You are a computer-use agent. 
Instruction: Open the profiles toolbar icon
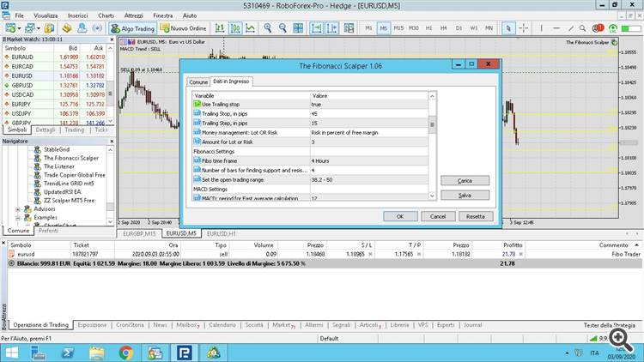(29, 28)
